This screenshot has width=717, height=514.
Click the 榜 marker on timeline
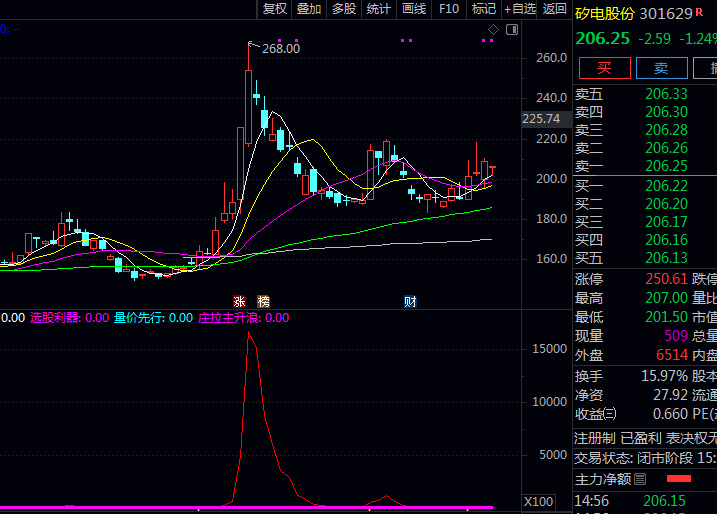(263, 301)
